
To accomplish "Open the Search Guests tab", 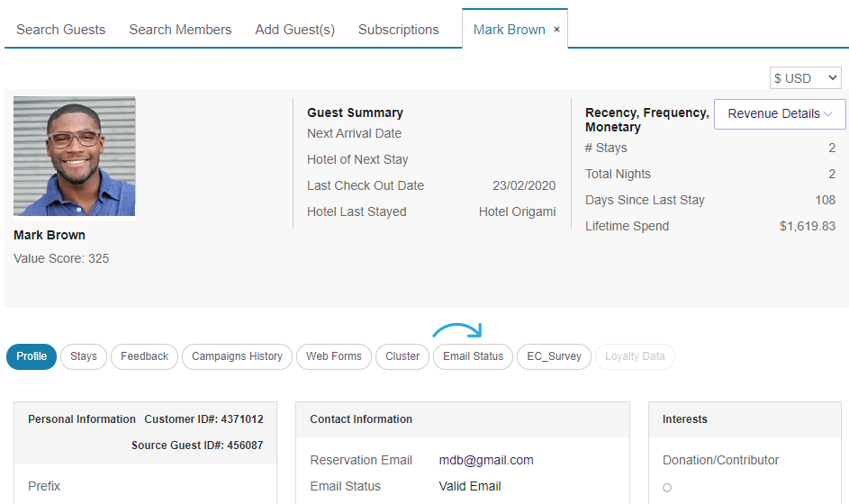I will [60, 30].
